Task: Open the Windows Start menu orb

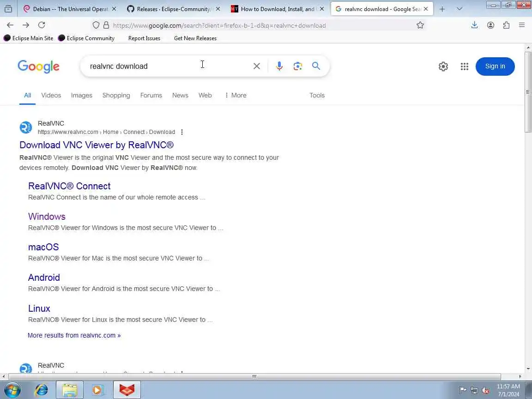Action: pos(12,390)
